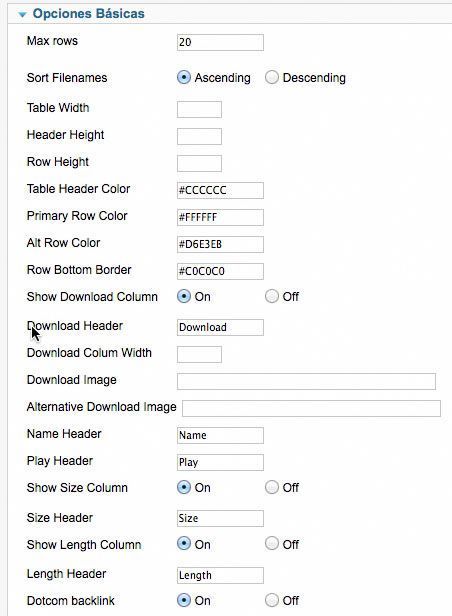This screenshot has width=452, height=616.
Task: Focus the Download Image path field
Action: click(x=306, y=381)
